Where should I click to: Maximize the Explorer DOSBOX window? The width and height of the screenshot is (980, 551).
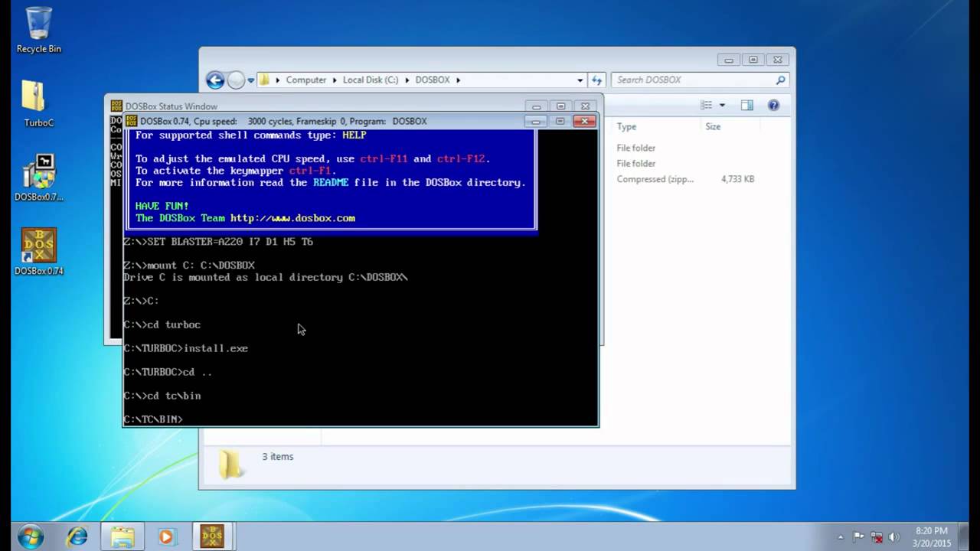pos(753,60)
